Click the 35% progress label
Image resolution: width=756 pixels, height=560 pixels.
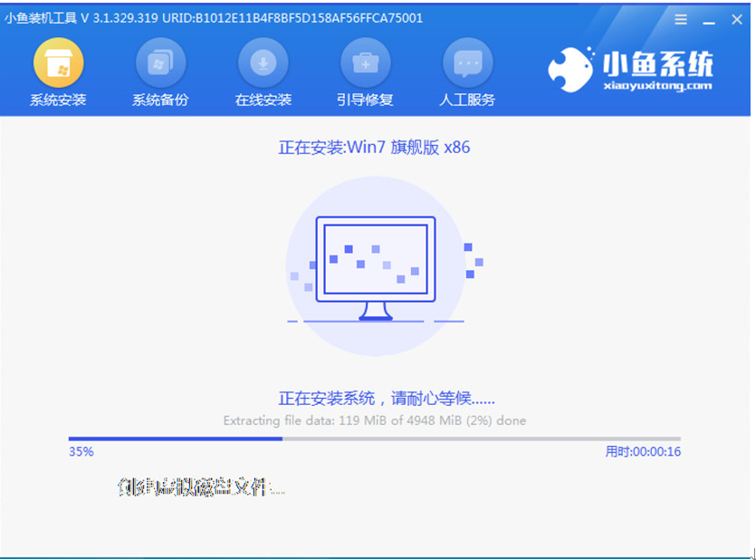[x=81, y=452]
